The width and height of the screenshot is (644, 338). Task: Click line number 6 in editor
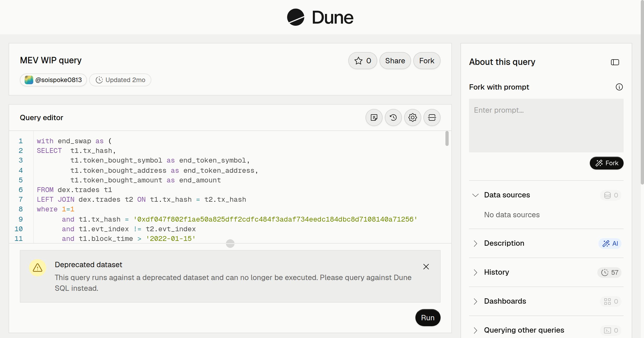(x=21, y=190)
